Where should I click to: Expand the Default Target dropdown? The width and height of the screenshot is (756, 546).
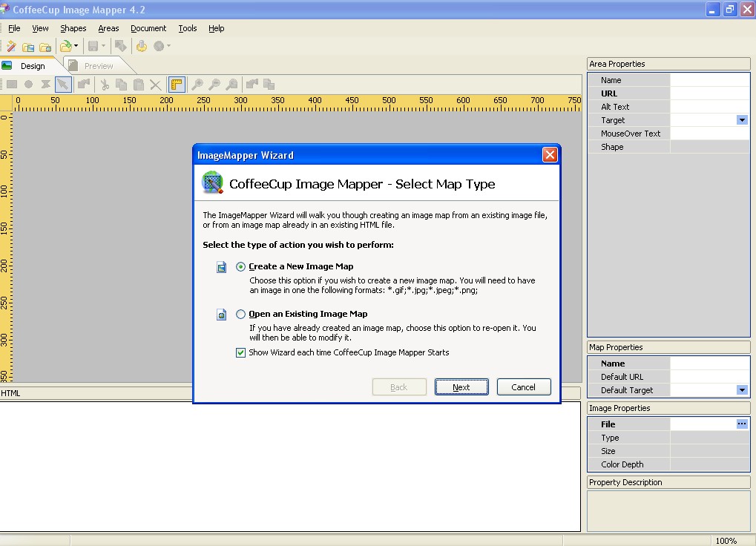[x=742, y=390]
